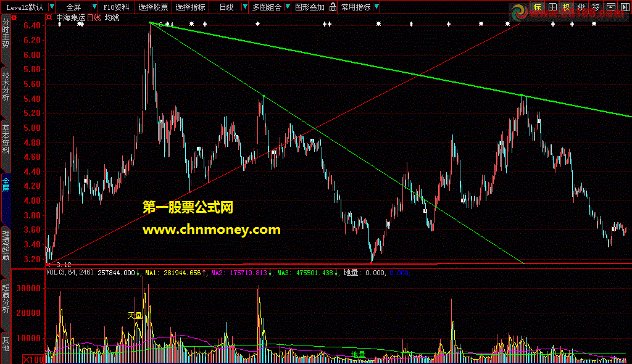Image resolution: width=632 pixels, height=364 pixels.
Task: Click the red 日线 label in chart header
Action: 94,18
